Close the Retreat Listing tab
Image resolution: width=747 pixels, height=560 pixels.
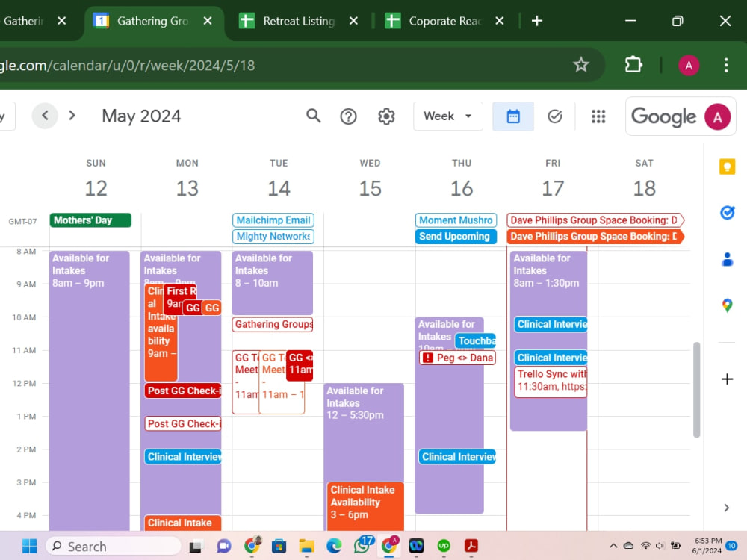click(353, 21)
